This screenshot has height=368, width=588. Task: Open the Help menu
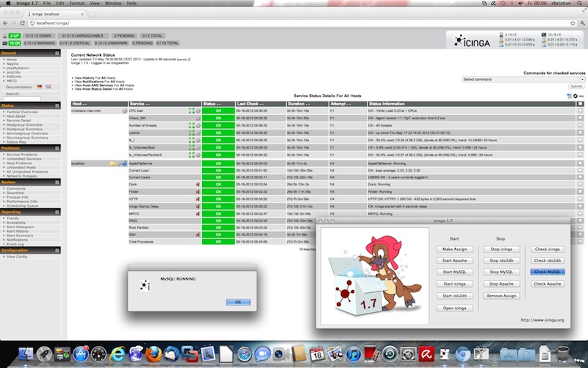132,3
